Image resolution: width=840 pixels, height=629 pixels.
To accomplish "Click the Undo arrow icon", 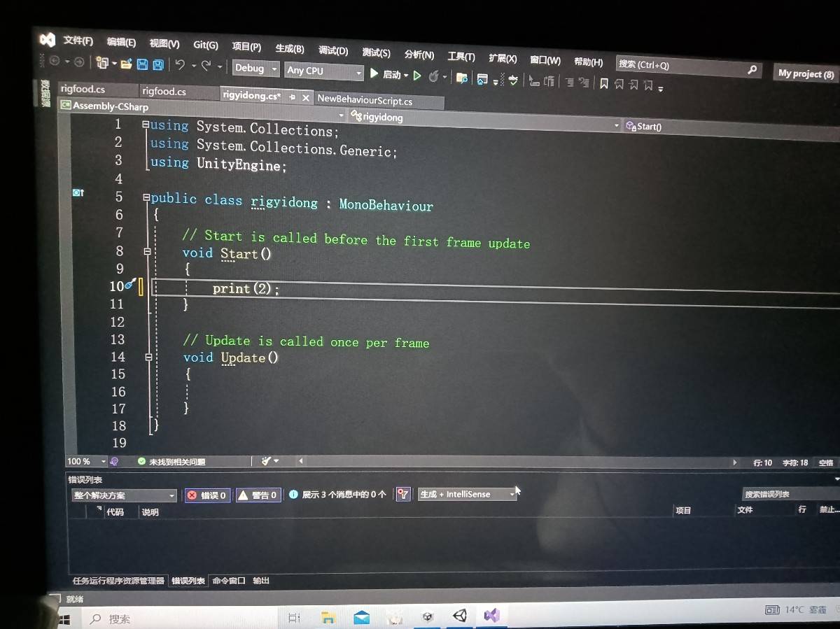I will (x=181, y=65).
